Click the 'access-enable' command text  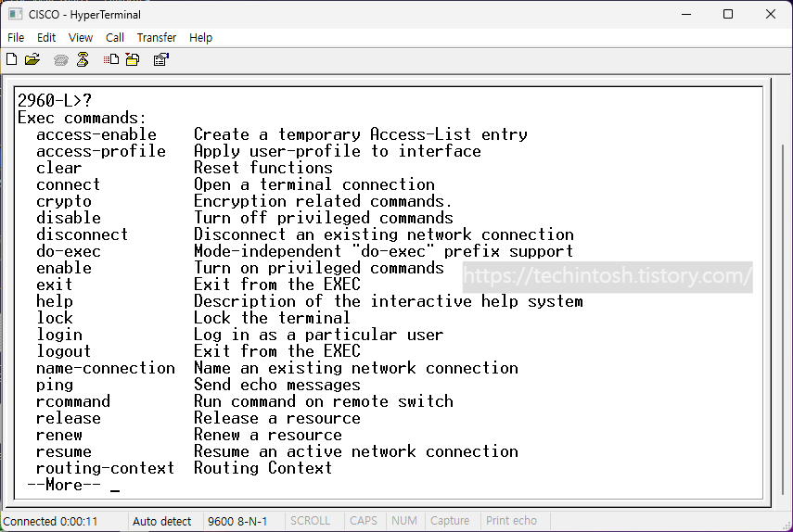pos(96,134)
